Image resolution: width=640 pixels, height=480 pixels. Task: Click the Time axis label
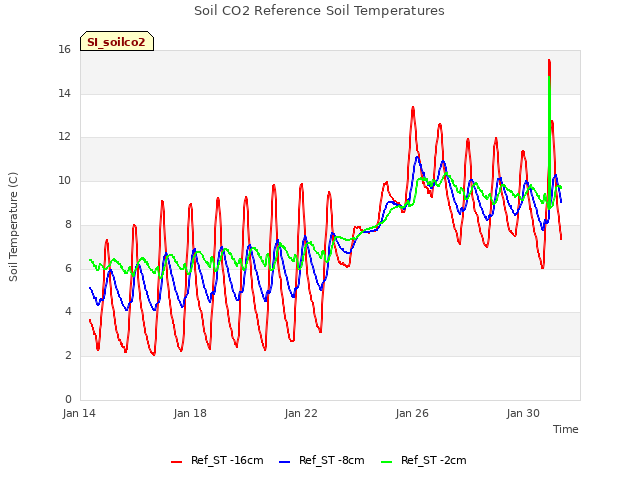(566, 429)
